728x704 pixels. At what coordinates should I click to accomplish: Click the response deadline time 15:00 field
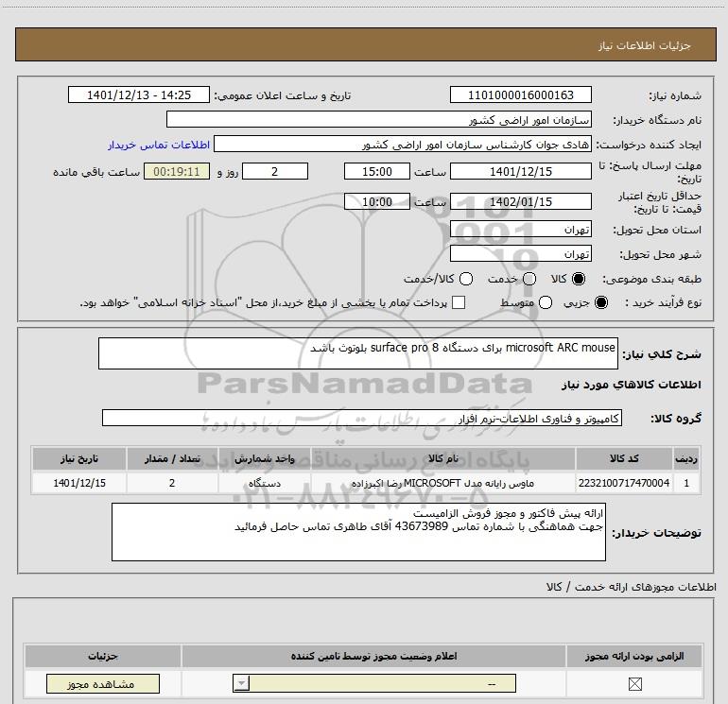[x=377, y=172]
